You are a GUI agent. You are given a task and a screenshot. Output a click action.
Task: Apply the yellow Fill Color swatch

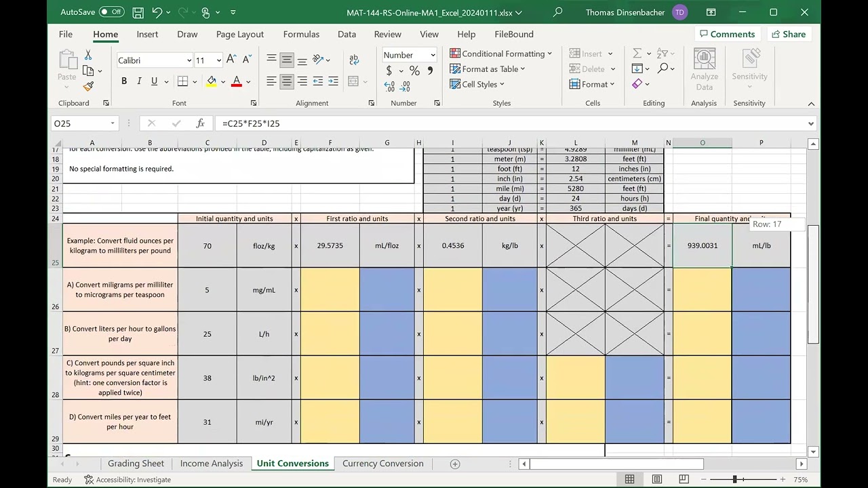click(x=212, y=81)
